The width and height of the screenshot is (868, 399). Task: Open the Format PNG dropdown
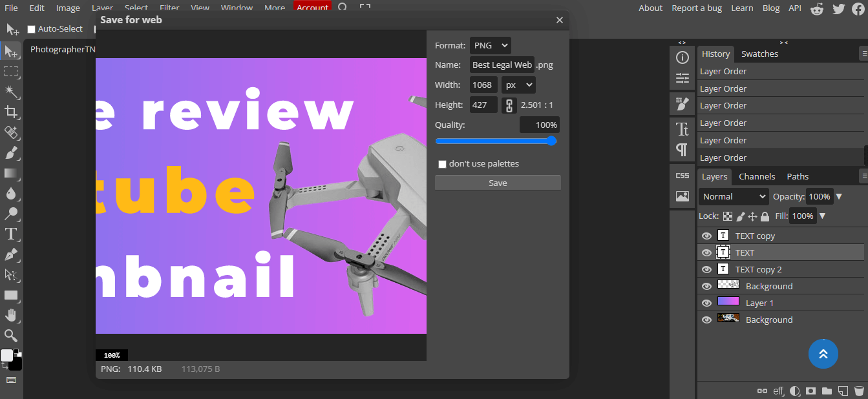[490, 46]
